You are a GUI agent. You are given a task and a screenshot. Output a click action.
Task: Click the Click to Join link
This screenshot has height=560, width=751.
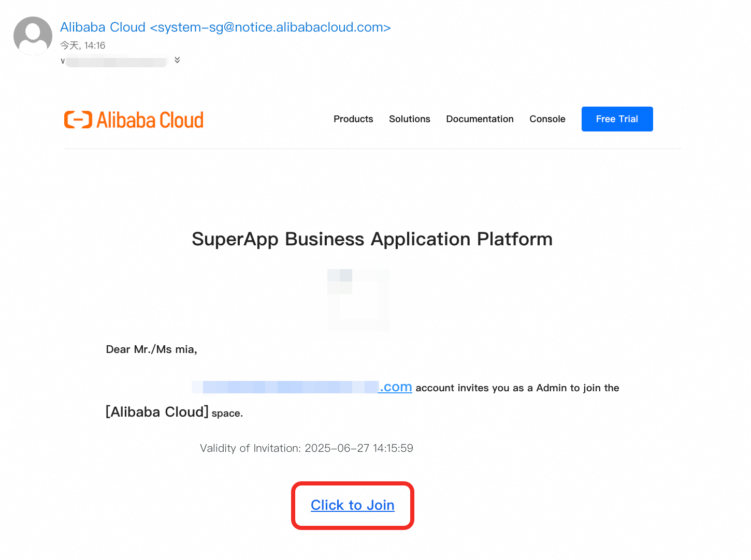point(353,505)
